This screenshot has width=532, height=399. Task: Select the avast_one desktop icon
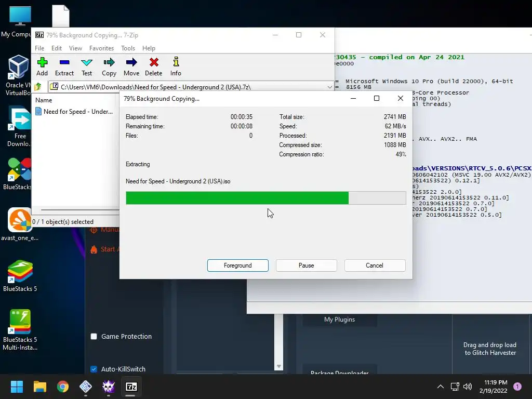[20, 224]
